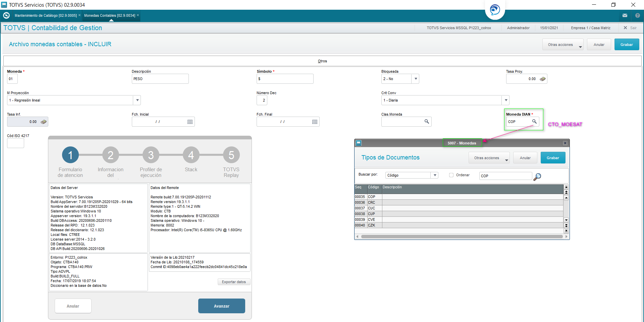Click the page-up arrow in Monedas grid
The width and height of the screenshot is (644, 322).
click(566, 192)
